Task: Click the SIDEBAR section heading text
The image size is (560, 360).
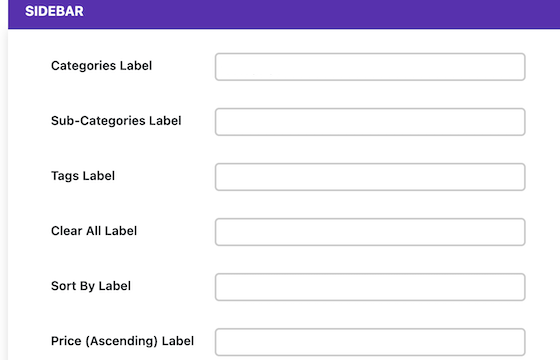Action: [54, 11]
